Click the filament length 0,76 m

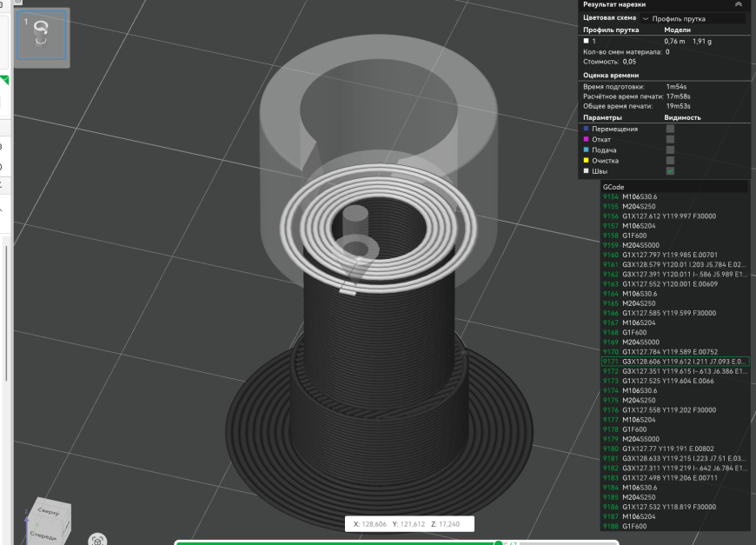(x=674, y=42)
